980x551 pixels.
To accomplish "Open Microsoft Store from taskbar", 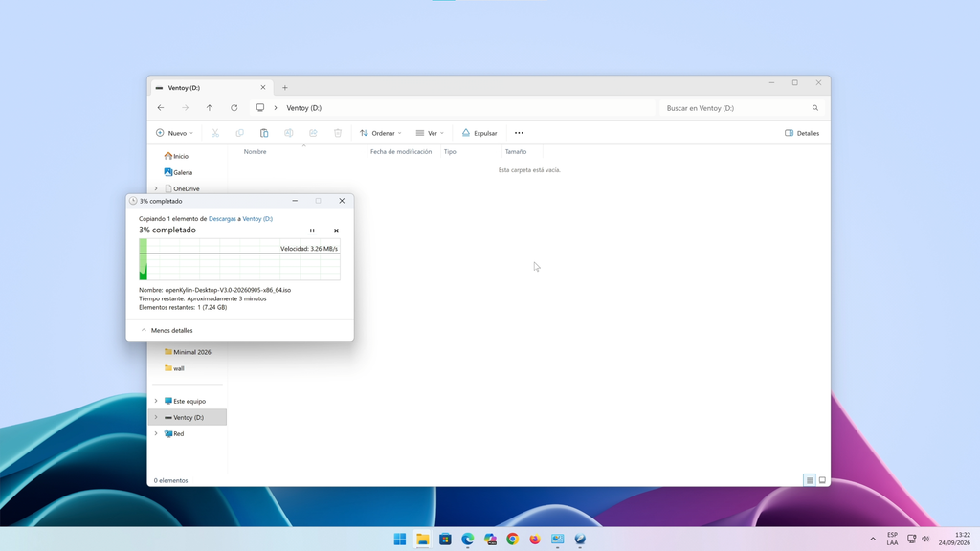I will point(445,540).
